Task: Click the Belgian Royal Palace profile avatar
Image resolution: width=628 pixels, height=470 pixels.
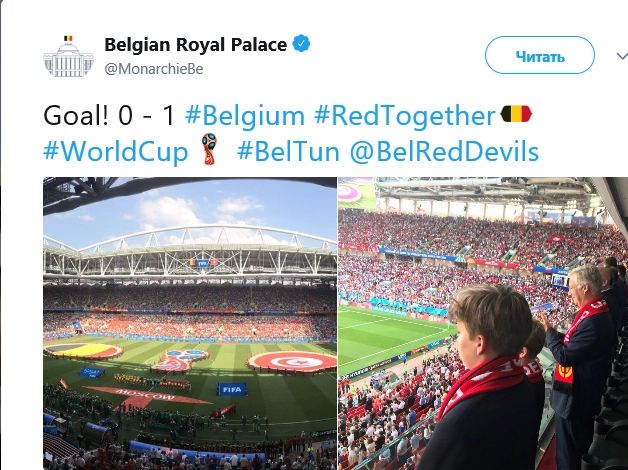Action: [67, 56]
